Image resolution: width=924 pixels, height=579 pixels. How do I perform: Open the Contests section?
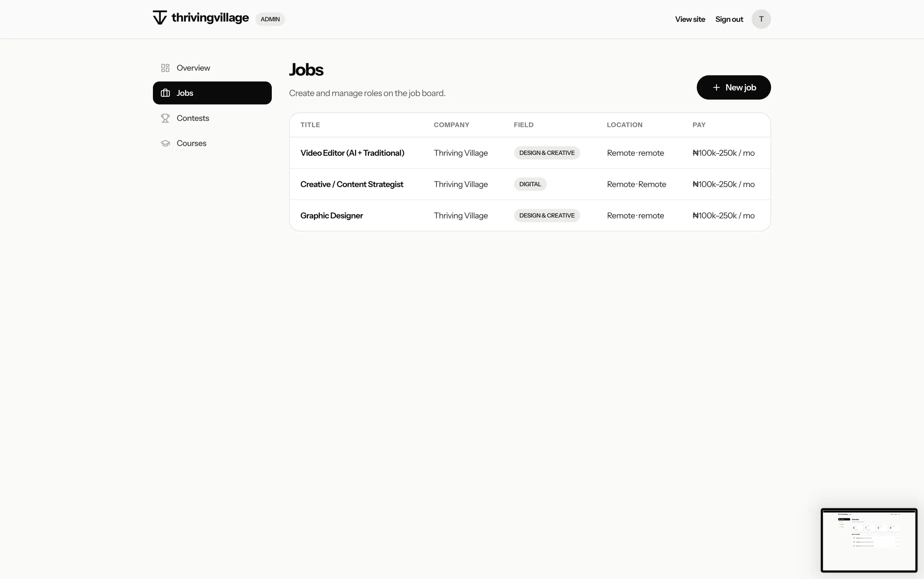[x=212, y=118]
